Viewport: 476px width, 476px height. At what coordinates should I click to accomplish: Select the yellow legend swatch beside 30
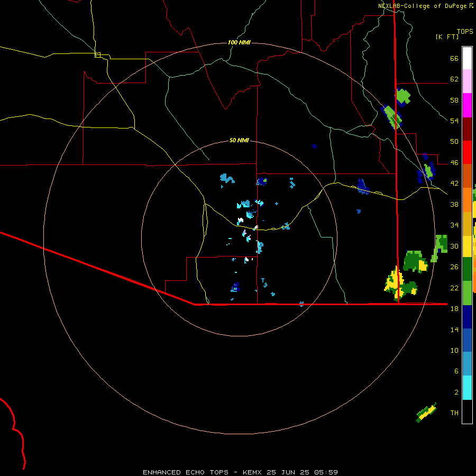coord(467,246)
